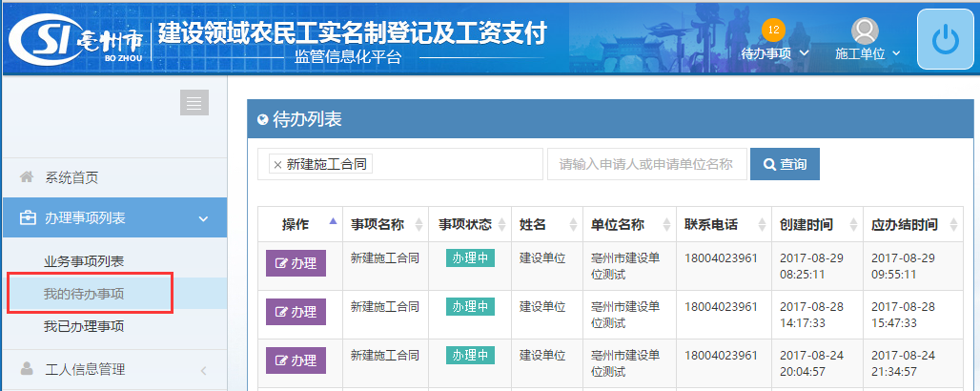The width and height of the screenshot is (980, 391).
Task: Click the item type filter box
Action: [400, 164]
